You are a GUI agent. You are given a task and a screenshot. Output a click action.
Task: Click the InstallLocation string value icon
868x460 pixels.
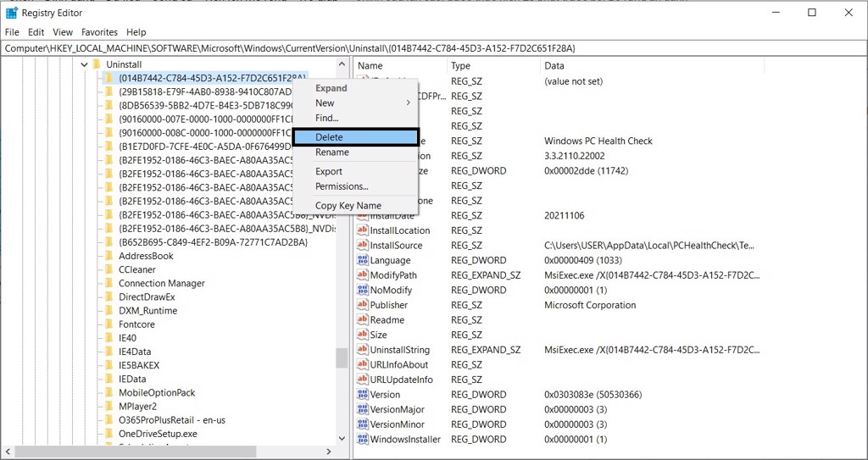[x=363, y=230]
